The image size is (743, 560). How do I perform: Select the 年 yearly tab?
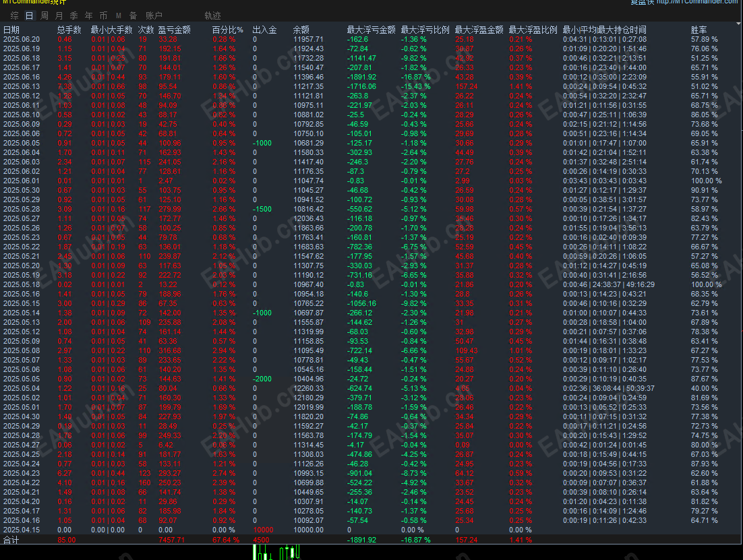(x=88, y=15)
